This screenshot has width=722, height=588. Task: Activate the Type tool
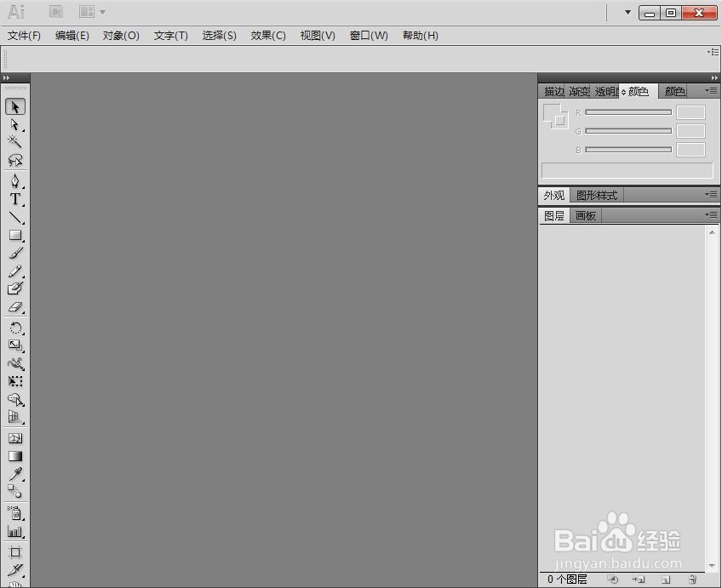(x=14, y=199)
